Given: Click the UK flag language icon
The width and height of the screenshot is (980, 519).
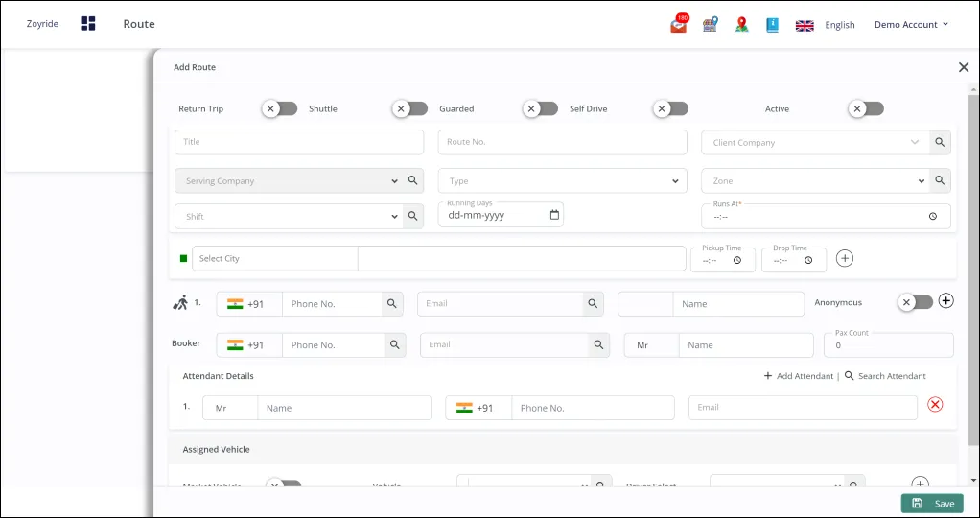Looking at the screenshot, I should pyautogui.click(x=805, y=25).
